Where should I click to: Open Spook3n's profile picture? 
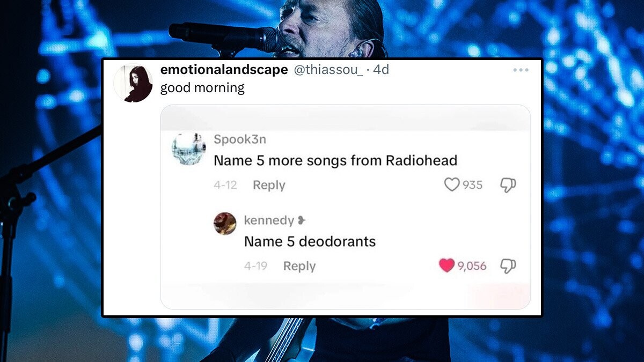click(189, 148)
